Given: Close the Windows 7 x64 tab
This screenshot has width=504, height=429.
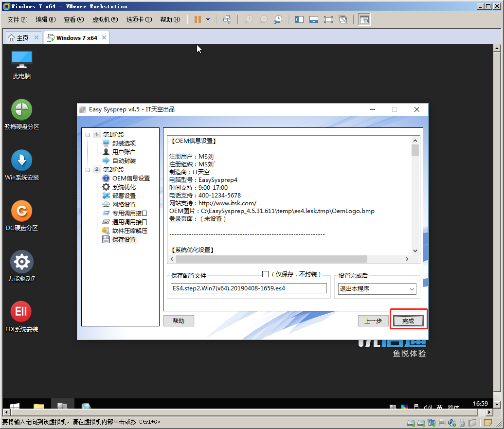Looking at the screenshot, I should click(104, 37).
